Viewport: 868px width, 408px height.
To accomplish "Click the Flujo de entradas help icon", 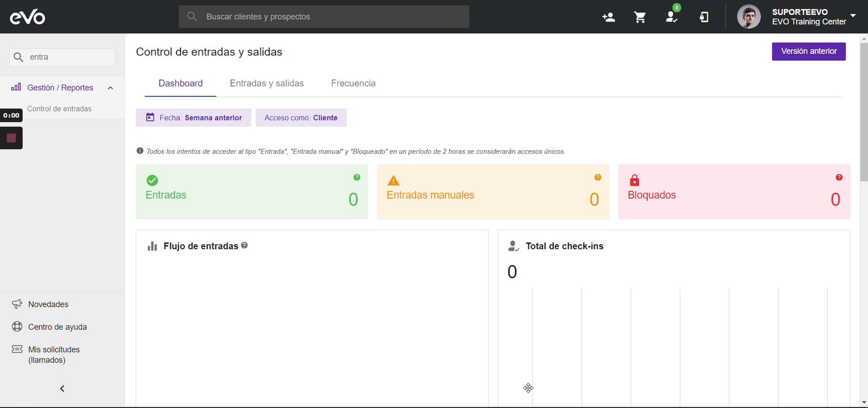I will tap(244, 245).
